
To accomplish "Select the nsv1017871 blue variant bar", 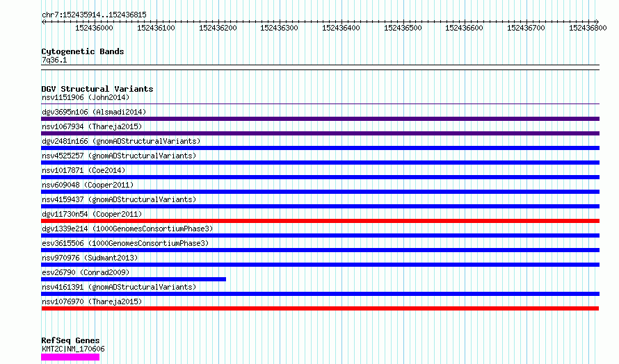I will (320, 177).
